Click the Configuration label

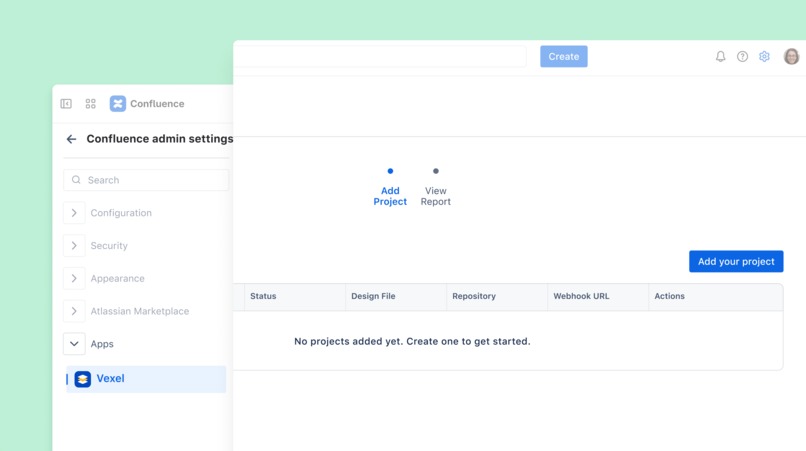(x=121, y=213)
